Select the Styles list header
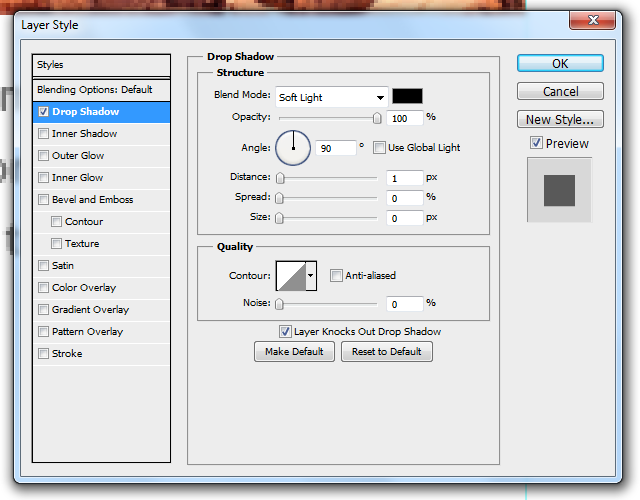 click(101, 65)
